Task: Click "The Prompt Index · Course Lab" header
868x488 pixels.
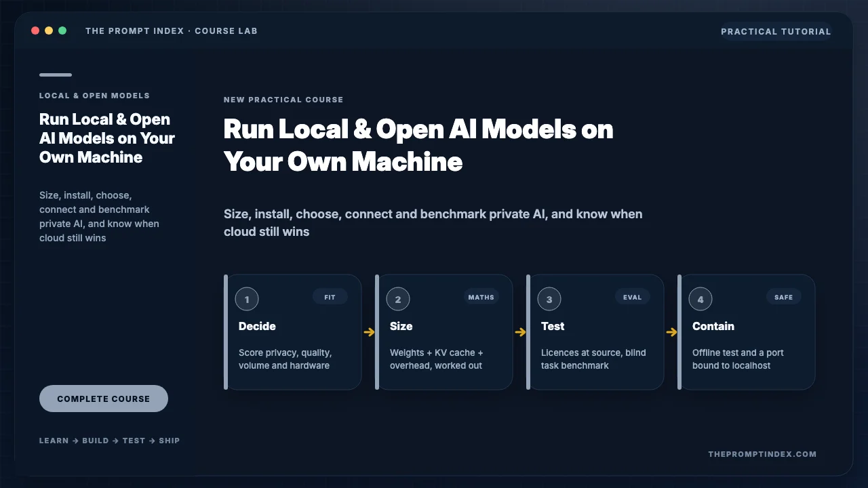Action: tap(172, 30)
